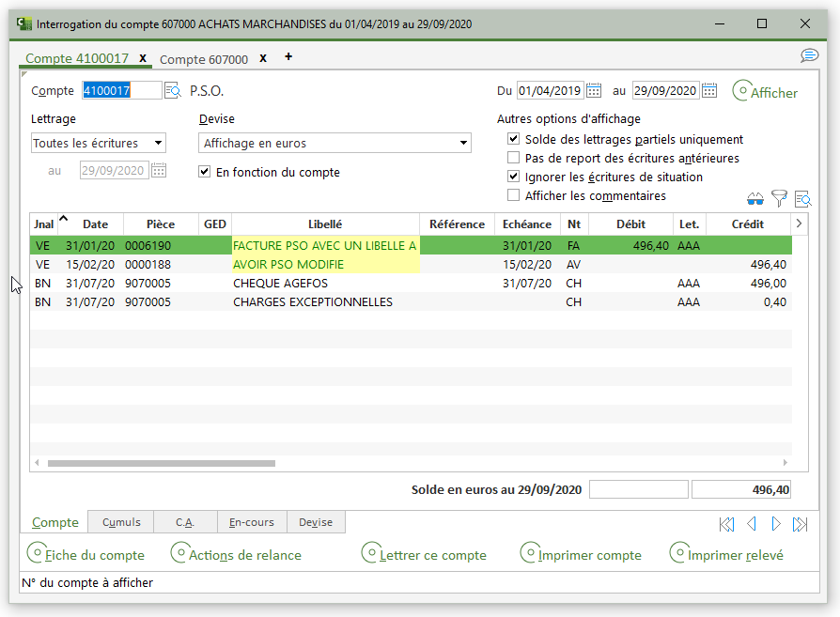Click the top au date field 29/09/2020

[666, 90]
